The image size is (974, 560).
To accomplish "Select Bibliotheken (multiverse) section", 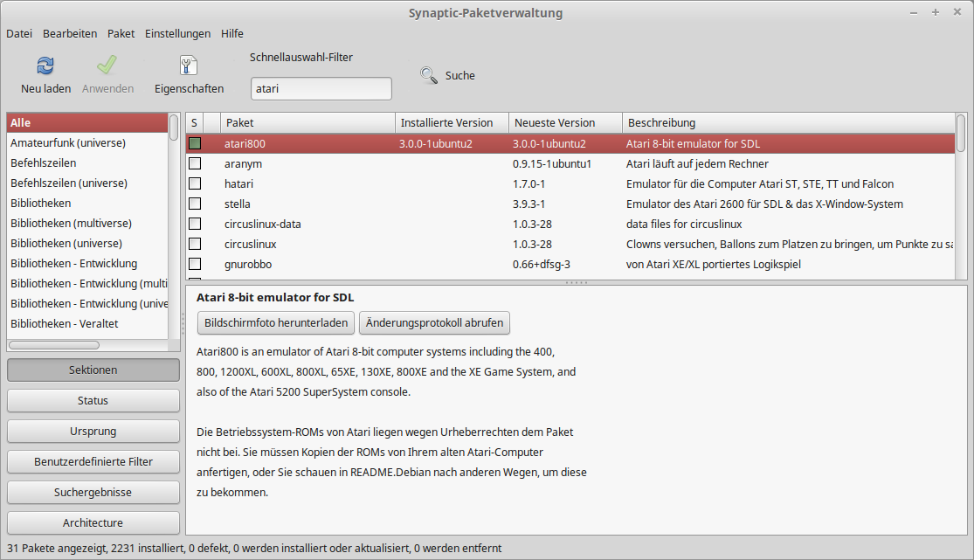I will pos(87,223).
